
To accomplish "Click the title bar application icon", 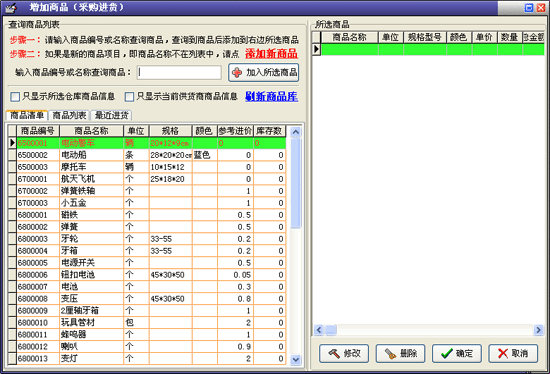I will (12, 7).
